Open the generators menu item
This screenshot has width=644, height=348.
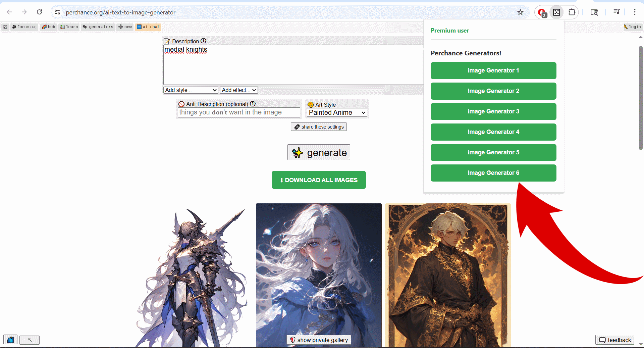coord(98,27)
